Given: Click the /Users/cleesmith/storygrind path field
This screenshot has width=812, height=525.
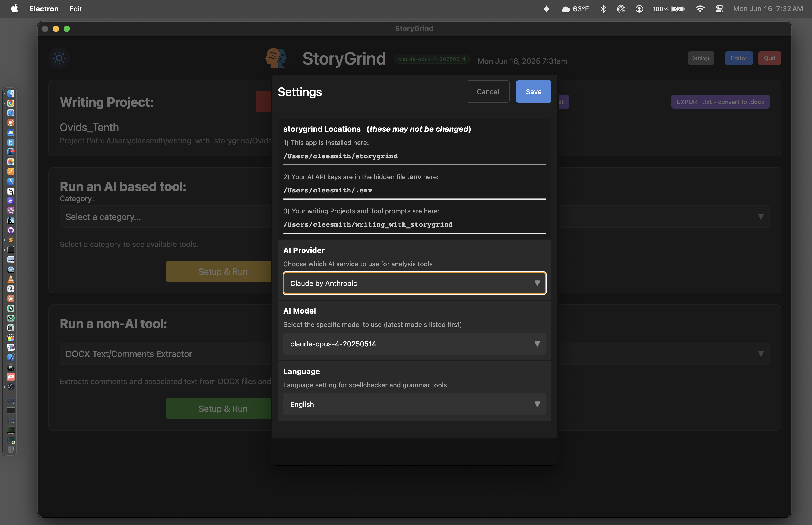Looking at the screenshot, I should click(414, 156).
